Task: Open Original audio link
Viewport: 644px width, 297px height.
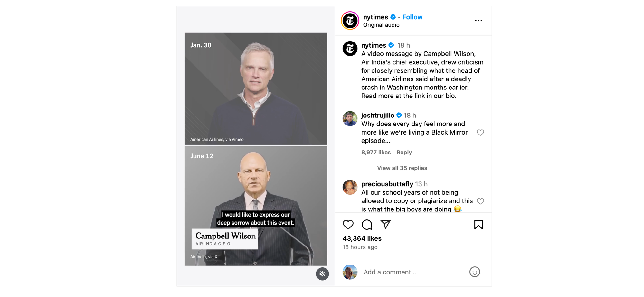Action: click(x=381, y=25)
